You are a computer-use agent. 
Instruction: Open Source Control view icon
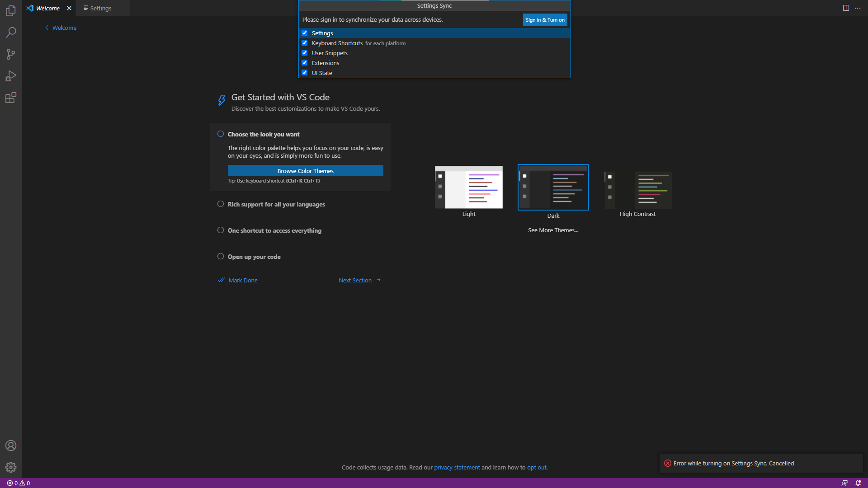(11, 54)
